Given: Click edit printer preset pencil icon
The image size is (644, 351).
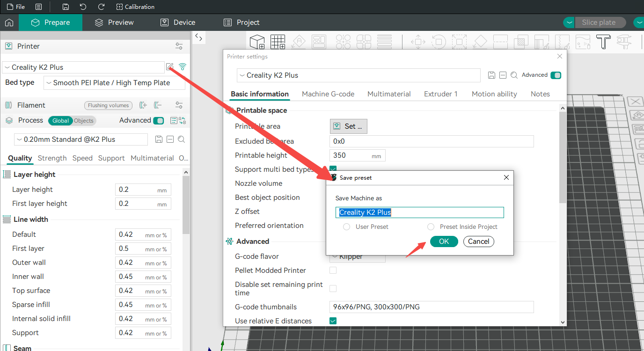Looking at the screenshot, I should pos(169,67).
